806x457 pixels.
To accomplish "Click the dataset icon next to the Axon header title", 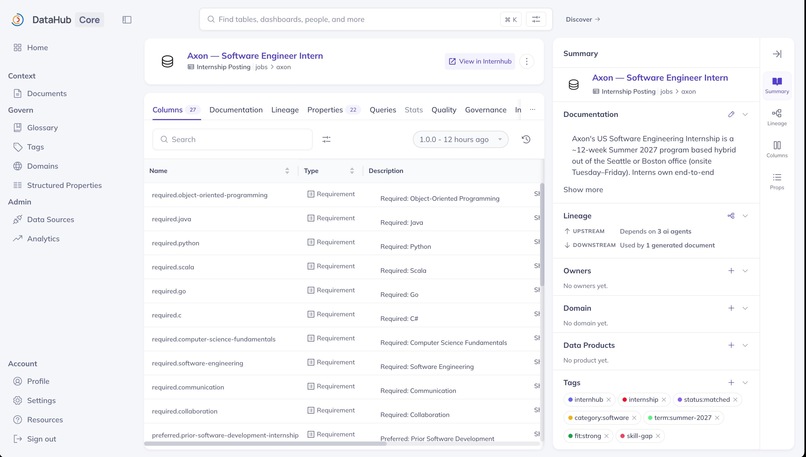I will click(x=168, y=62).
